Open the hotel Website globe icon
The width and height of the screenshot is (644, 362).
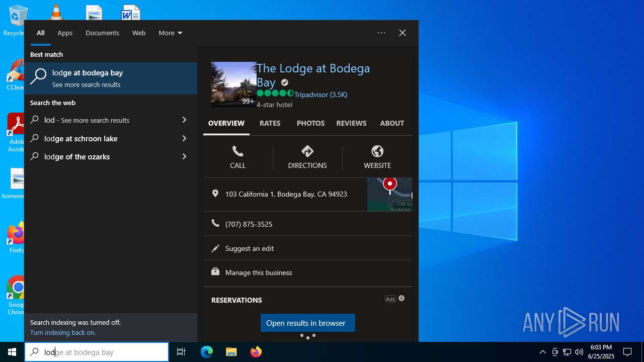pos(377,151)
